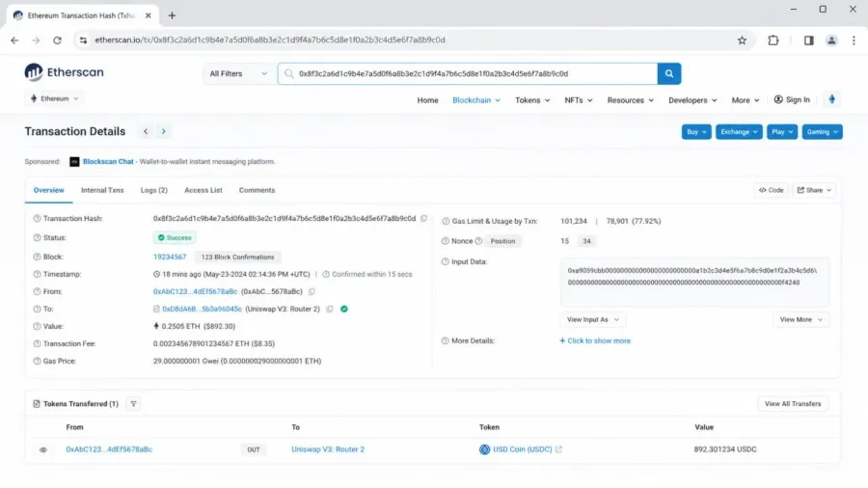
Task: Copy the transaction hash to clipboard
Action: coord(424,219)
